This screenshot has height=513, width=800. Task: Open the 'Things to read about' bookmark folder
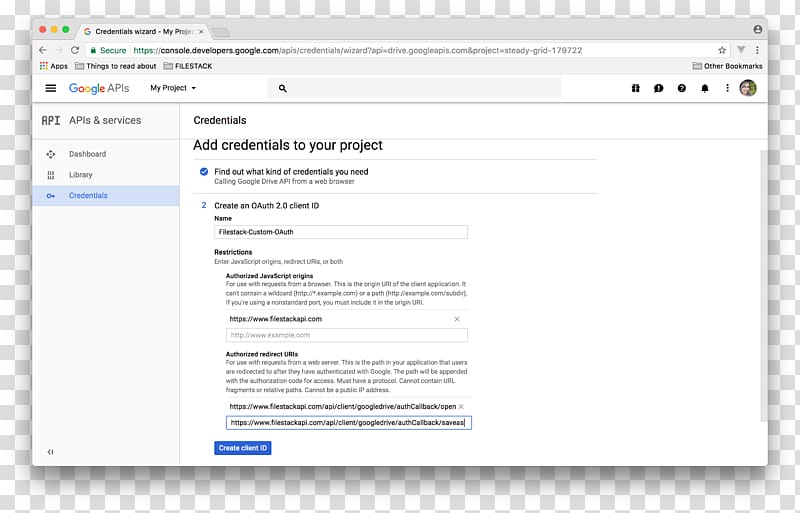(x=115, y=66)
